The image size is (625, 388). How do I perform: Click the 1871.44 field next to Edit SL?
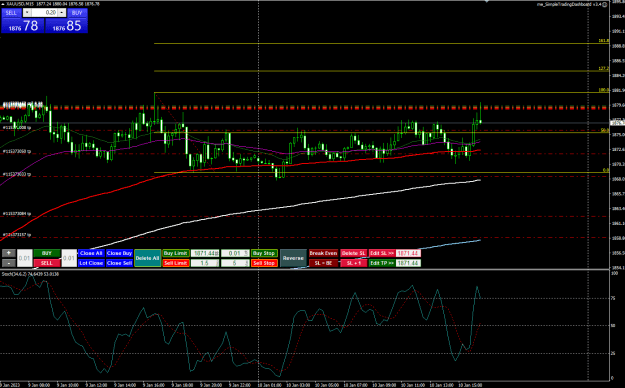pos(408,253)
